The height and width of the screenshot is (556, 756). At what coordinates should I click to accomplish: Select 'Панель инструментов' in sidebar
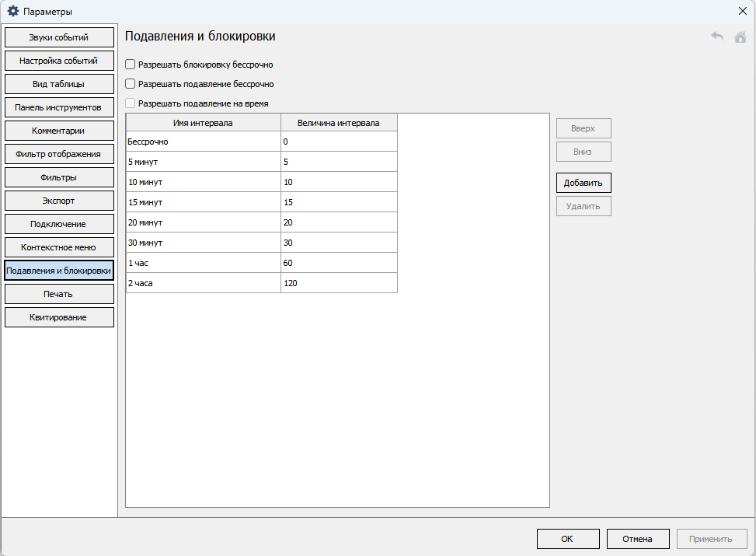[59, 107]
